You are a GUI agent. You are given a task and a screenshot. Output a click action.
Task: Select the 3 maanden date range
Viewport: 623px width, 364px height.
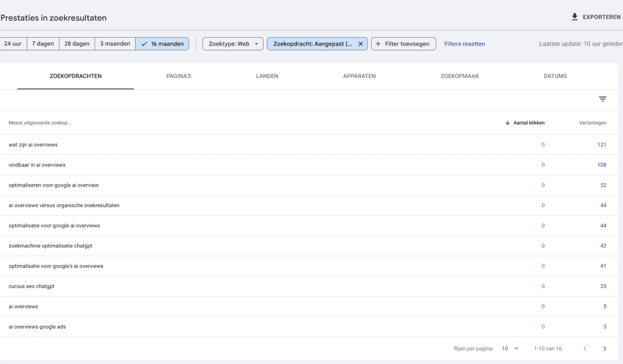click(x=115, y=44)
